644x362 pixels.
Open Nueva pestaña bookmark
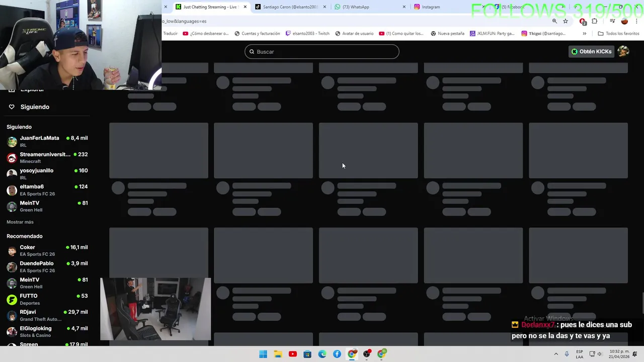[447, 34]
